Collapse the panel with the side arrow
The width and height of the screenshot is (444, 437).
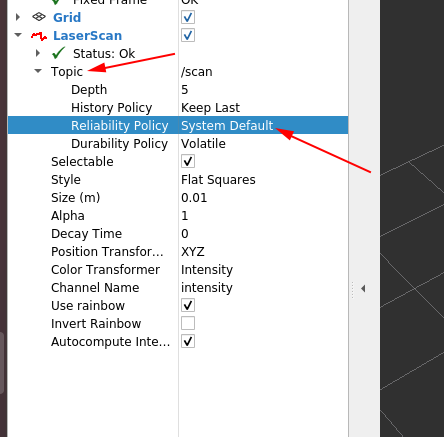363,288
